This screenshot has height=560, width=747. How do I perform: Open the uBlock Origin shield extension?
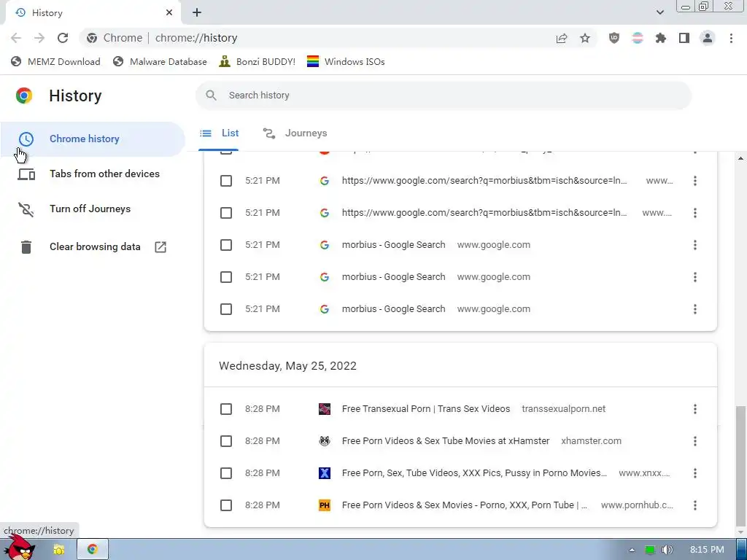click(x=614, y=38)
